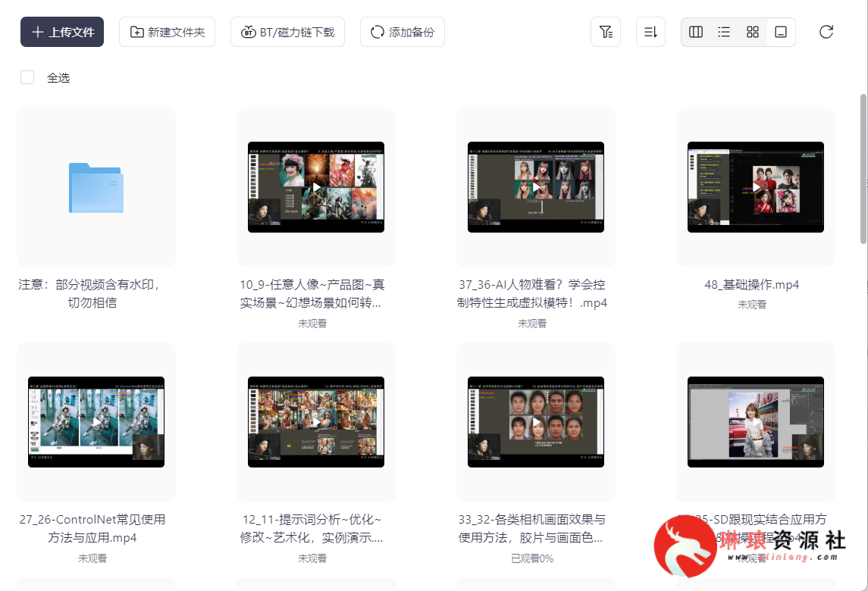Tick the 全选 select-all checkbox
Viewport: 868px width, 591px height.
click(27, 77)
